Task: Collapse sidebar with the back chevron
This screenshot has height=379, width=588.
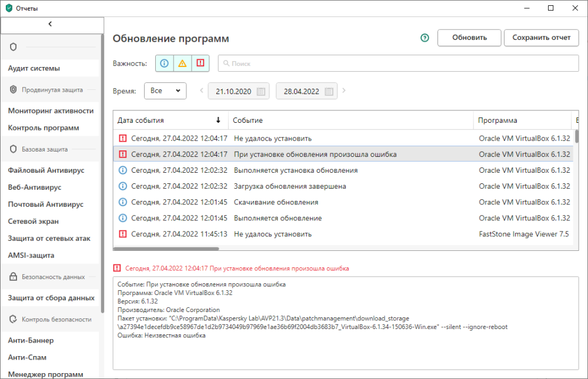Action: click(x=51, y=24)
